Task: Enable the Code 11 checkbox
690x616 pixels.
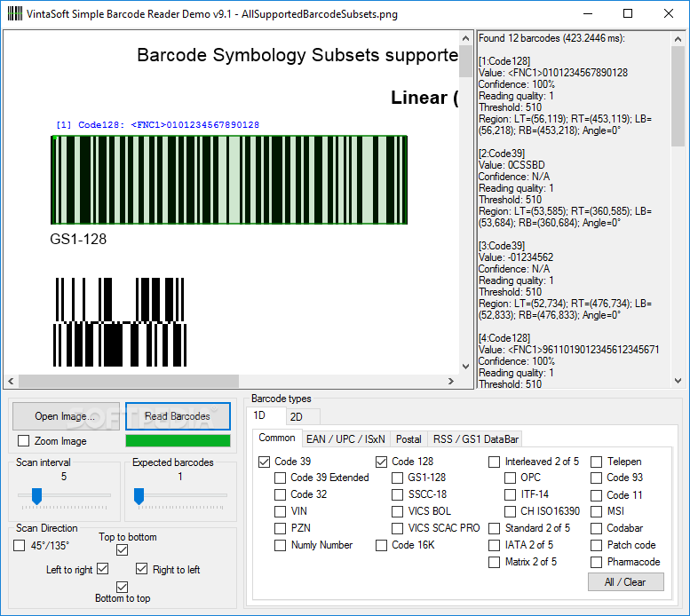Action: [x=596, y=495]
